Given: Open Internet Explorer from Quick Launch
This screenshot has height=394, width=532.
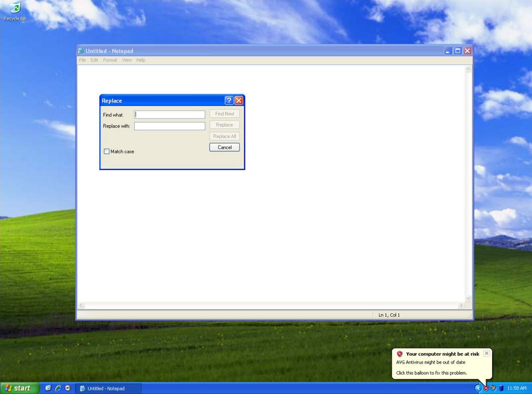Looking at the screenshot, I should [58, 388].
